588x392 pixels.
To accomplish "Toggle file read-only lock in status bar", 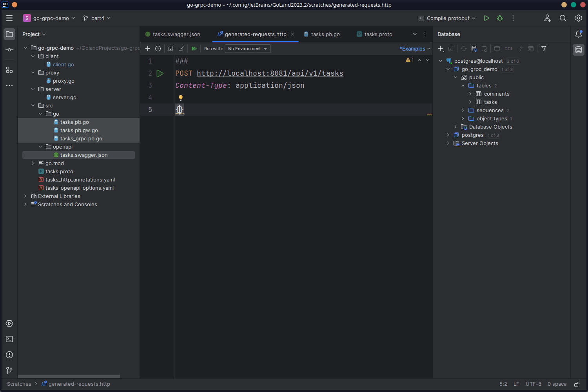I will [x=577, y=384].
